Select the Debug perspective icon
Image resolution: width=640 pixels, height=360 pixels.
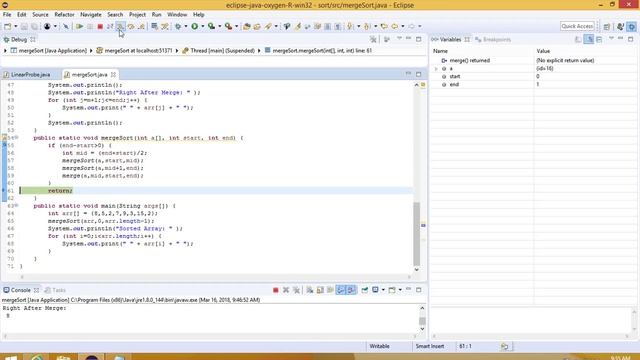632,27
